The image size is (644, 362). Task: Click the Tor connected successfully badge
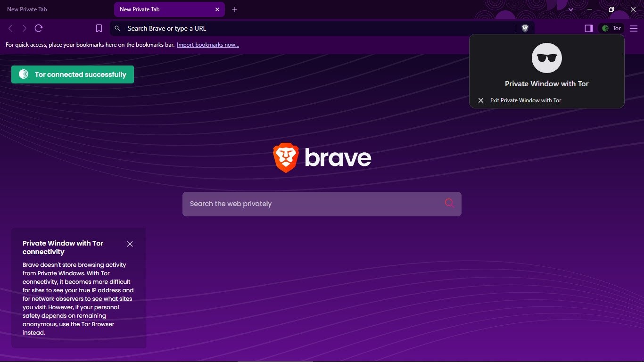coord(73,74)
